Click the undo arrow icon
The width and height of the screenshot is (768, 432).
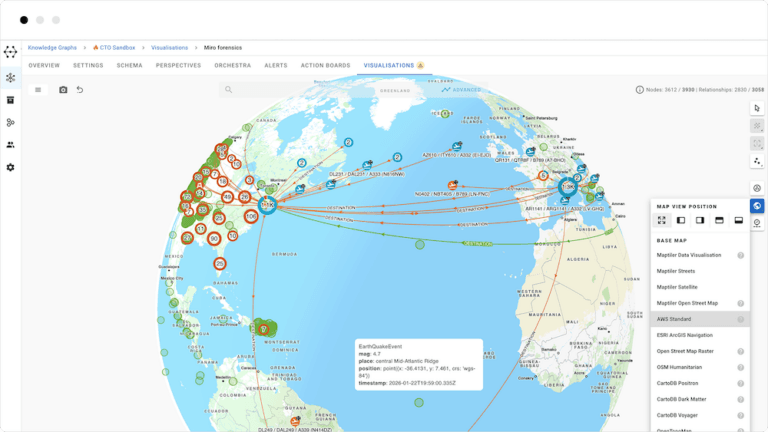coord(80,90)
